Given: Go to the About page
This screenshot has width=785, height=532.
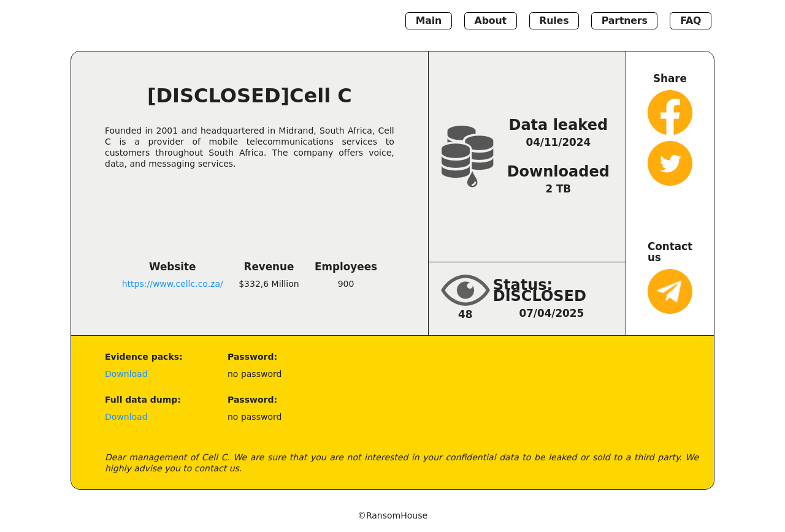Looking at the screenshot, I should pos(490,21).
